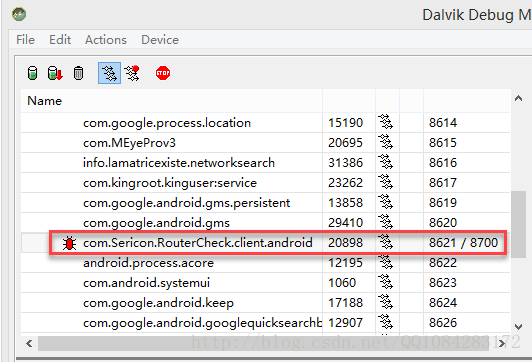Open the Edit menu

[60, 40]
